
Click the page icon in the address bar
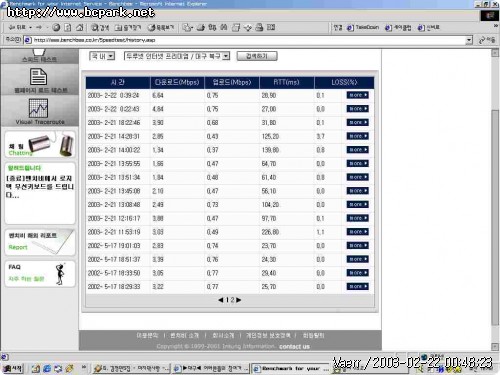(x=28, y=40)
